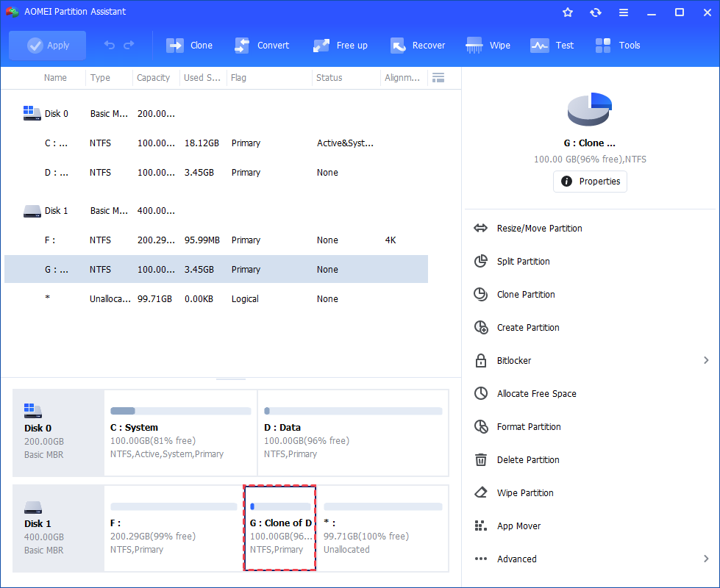Viewport: 720px width, 588px height.
Task: Click the AOMEI Partition Assistant logo icon
Action: 12,12
